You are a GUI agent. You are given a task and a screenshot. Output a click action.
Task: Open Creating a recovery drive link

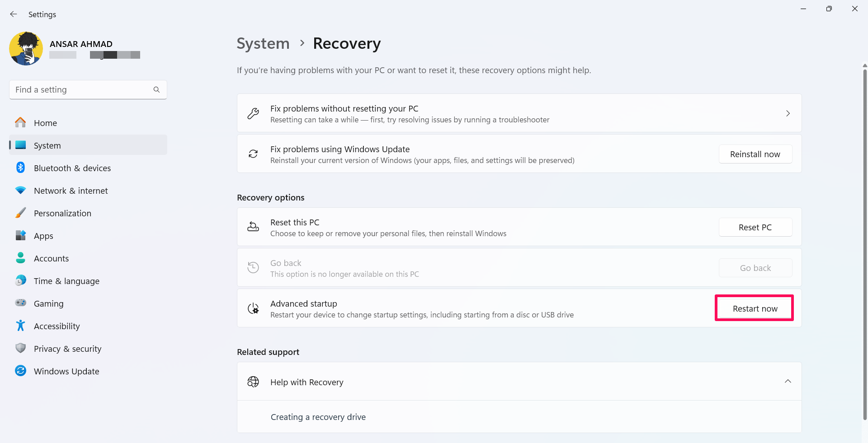click(318, 417)
